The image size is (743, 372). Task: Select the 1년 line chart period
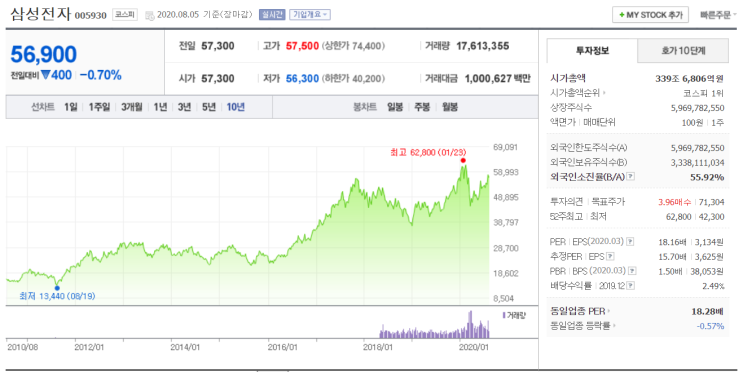160,107
